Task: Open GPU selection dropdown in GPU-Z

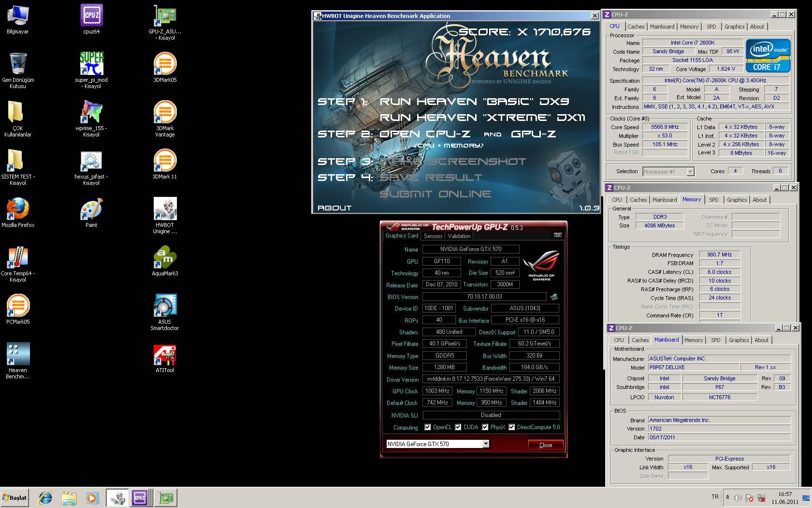Action: [486, 444]
